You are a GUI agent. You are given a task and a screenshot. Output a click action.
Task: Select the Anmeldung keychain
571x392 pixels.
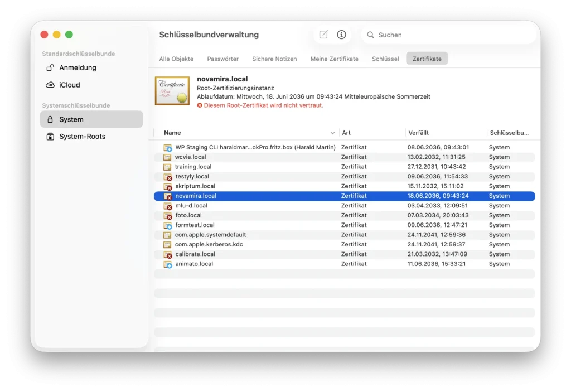coord(91,68)
